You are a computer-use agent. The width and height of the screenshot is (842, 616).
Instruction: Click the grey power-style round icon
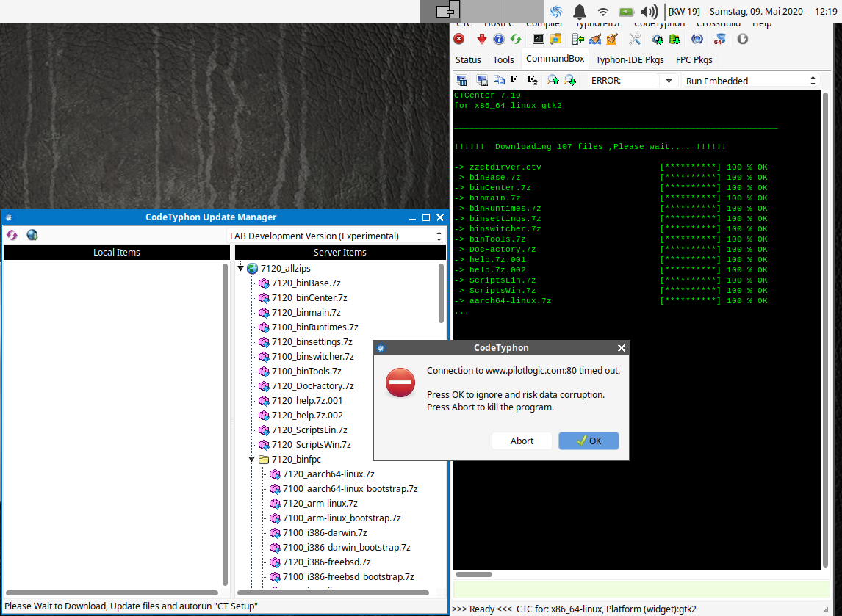pos(743,39)
